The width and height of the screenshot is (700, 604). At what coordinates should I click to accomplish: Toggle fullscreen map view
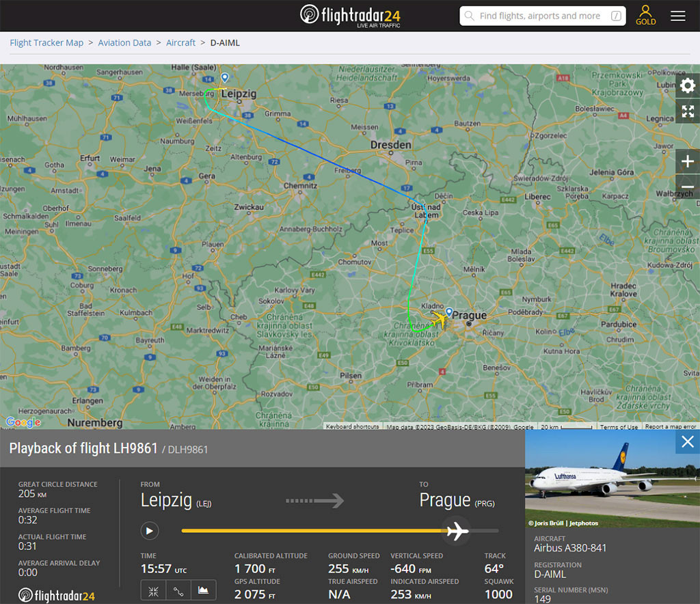coord(687,111)
